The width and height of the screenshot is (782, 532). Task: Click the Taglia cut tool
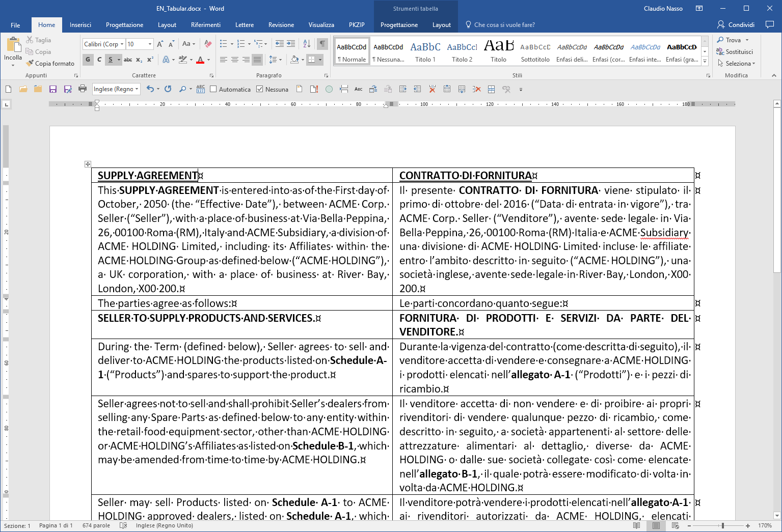(x=39, y=40)
